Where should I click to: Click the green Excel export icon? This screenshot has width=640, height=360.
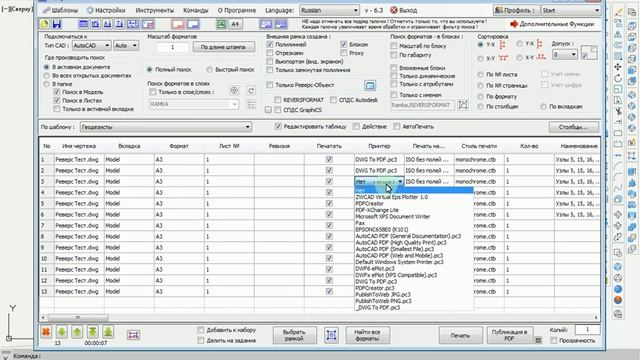[221, 24]
